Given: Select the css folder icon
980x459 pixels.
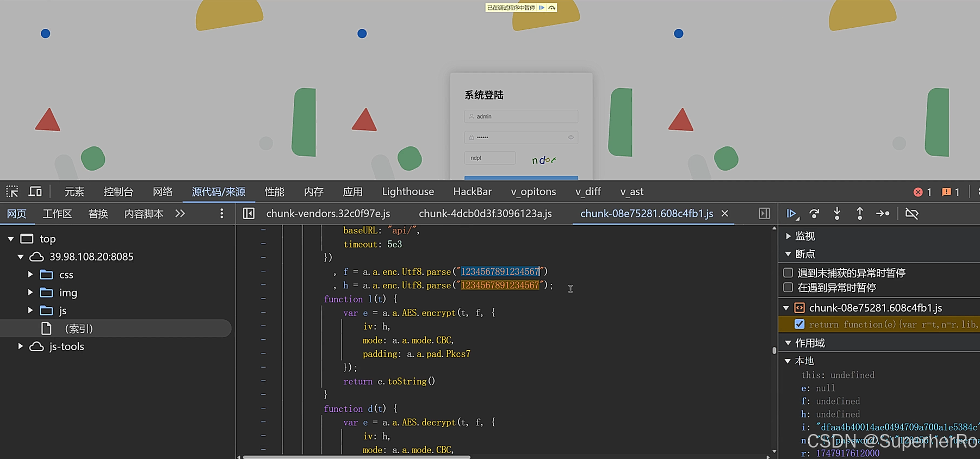Looking at the screenshot, I should pyautogui.click(x=47, y=275).
